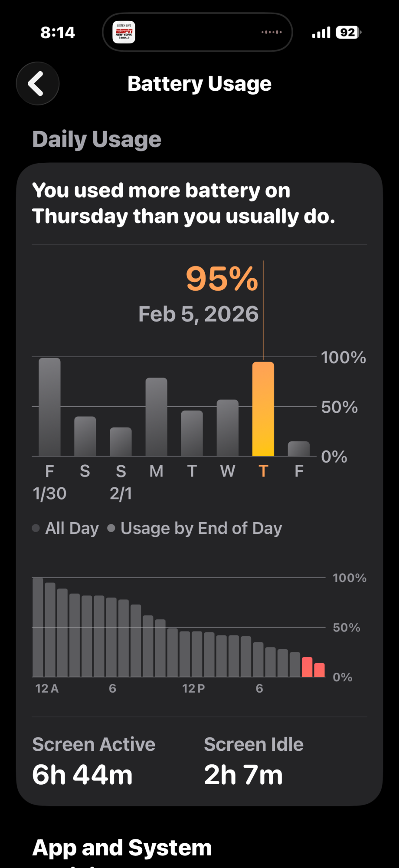Image resolution: width=399 pixels, height=868 pixels.
Task: Select the Sunday 2/1 usage bar
Action: point(121,441)
